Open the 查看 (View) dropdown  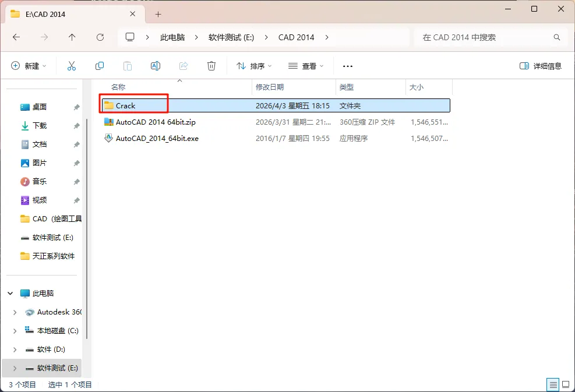tap(306, 66)
